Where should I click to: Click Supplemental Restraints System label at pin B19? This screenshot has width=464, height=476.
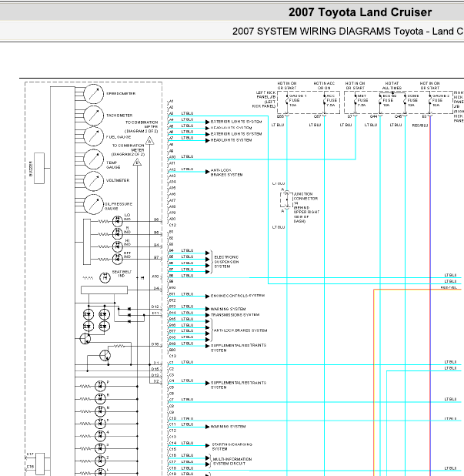coord(239,348)
